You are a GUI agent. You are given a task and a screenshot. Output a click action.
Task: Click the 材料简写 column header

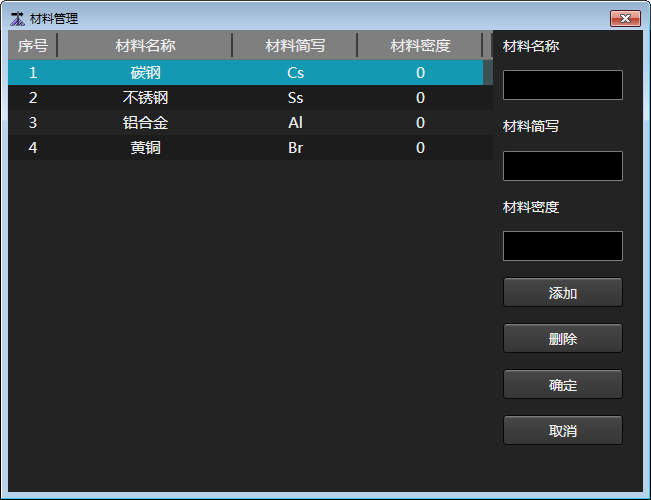pos(295,45)
